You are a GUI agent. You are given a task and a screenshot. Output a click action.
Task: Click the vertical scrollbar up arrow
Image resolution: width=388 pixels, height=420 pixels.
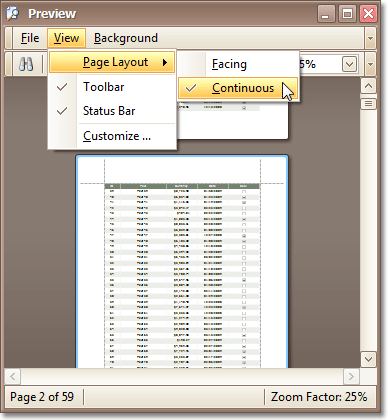click(368, 86)
